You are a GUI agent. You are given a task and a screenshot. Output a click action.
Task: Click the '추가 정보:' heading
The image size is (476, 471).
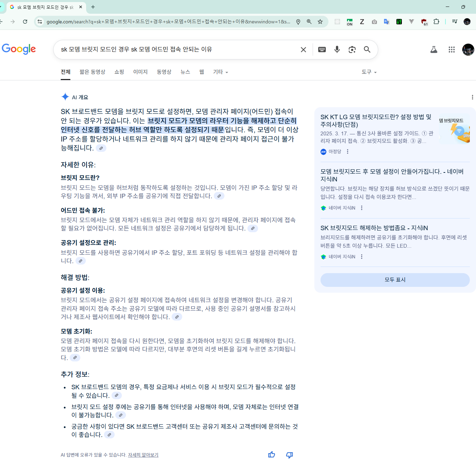click(75, 374)
